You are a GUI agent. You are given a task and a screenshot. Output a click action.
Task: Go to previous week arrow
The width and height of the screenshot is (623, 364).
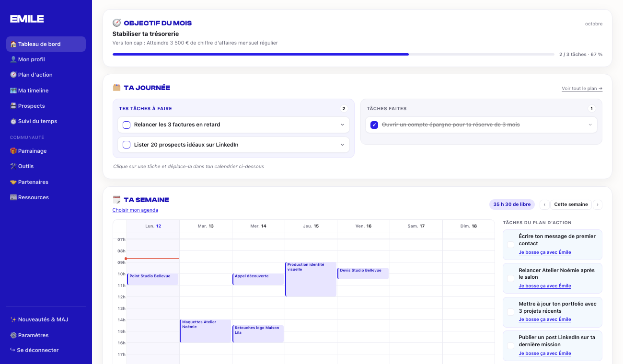point(544,205)
